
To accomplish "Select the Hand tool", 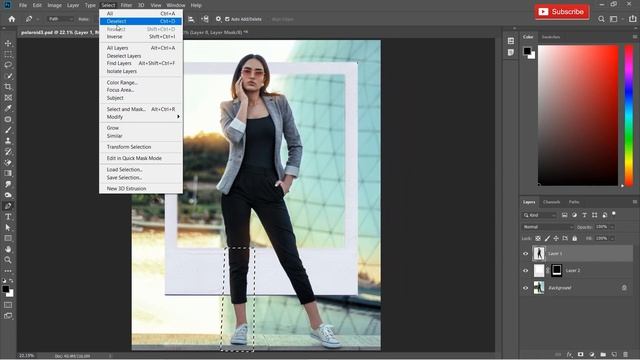I will pos(8,249).
